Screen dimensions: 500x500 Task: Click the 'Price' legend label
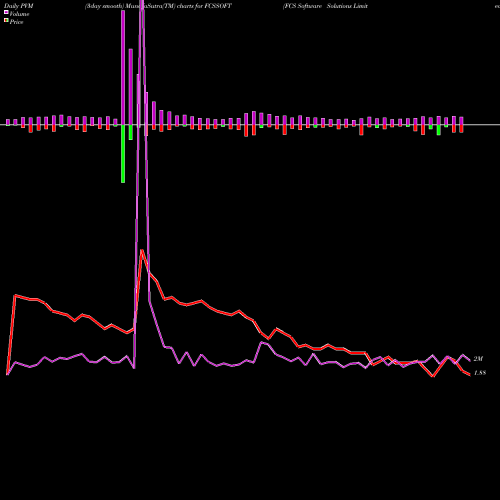(x=16, y=22)
